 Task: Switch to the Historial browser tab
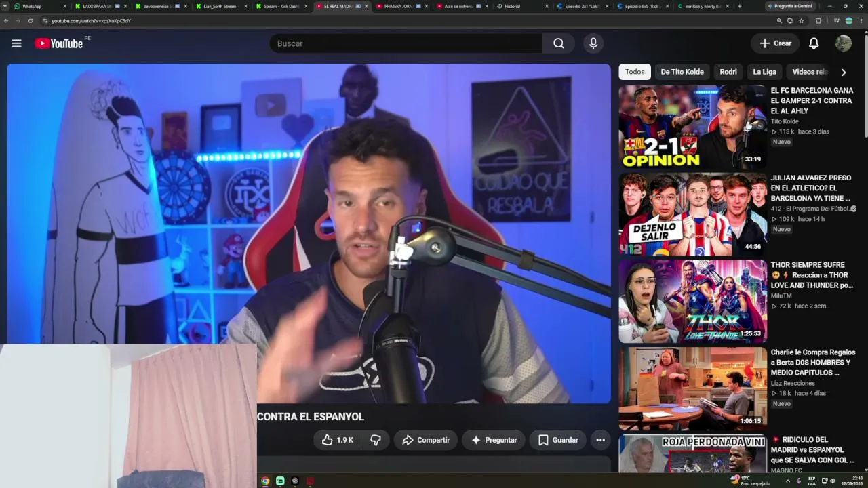523,6
